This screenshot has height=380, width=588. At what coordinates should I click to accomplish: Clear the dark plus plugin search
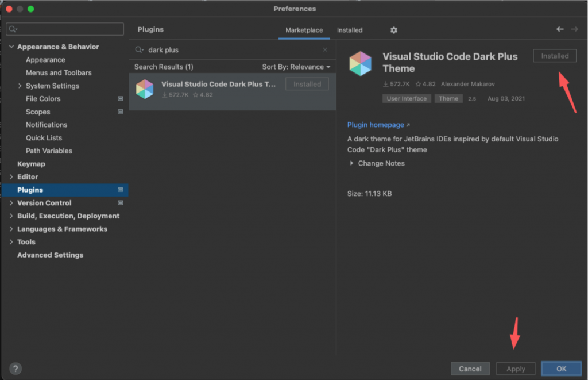325,49
